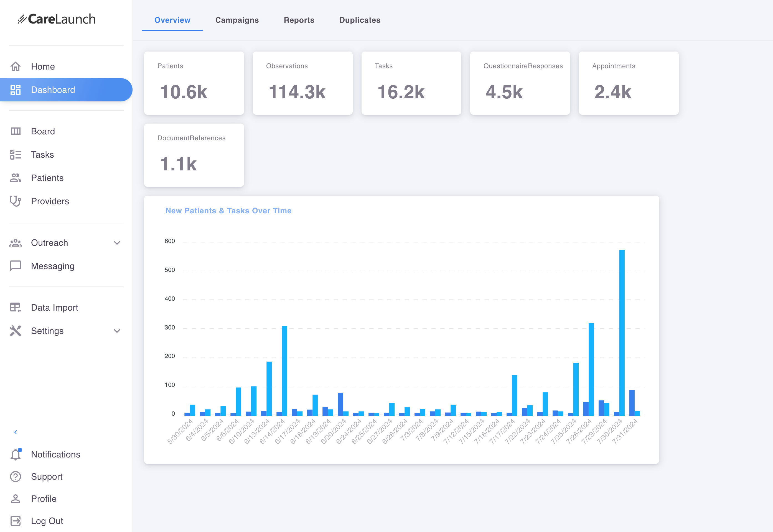Open the Patients sidebar item

click(x=66, y=178)
